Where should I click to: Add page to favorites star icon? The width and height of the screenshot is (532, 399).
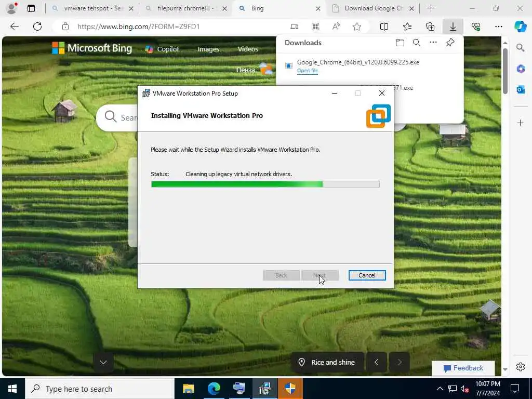point(356,26)
